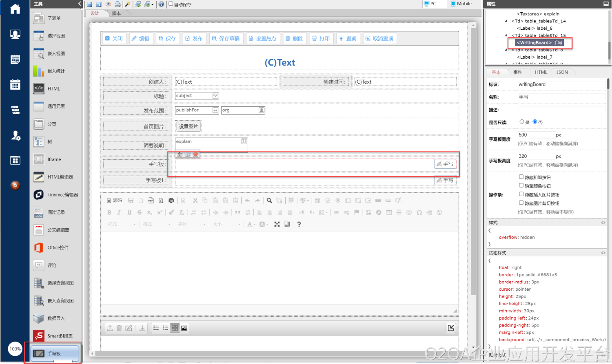Image resolution: width=612 pixels, height=364 pixels.
Task: Click the 手写板宽度 input field
Action: click(x=536, y=135)
